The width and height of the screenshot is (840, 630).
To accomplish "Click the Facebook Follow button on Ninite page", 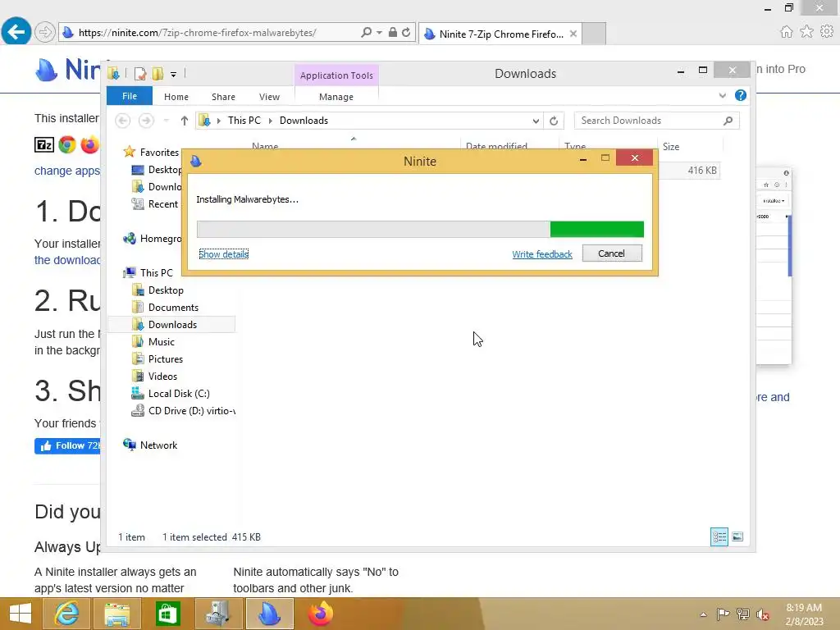I will tap(67, 445).
